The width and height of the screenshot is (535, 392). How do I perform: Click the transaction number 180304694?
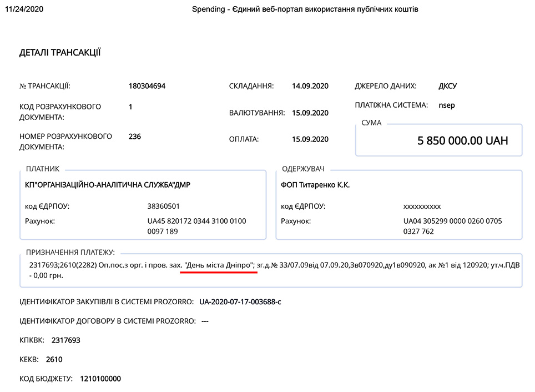(147, 86)
